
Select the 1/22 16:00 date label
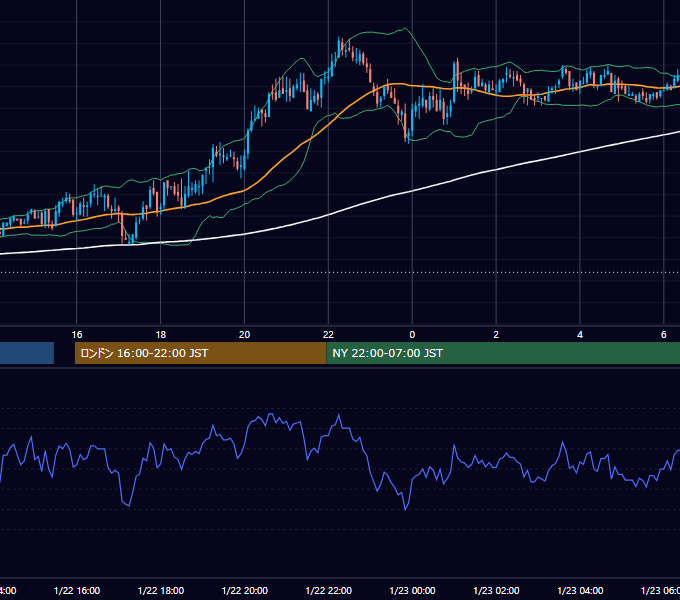pos(77,590)
